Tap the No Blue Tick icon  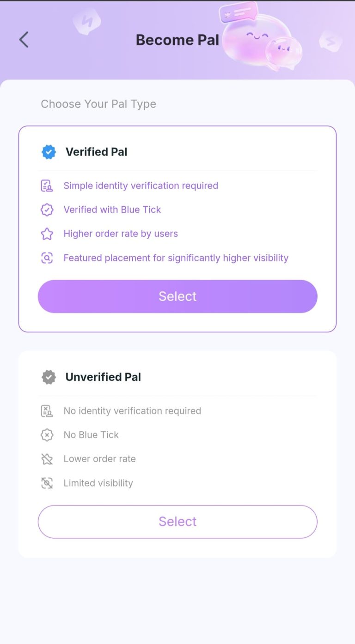tap(47, 435)
